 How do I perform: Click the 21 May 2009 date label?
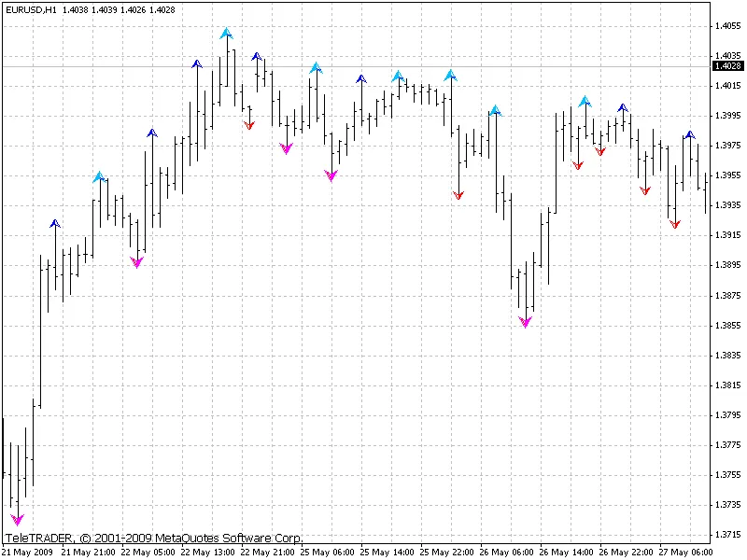coord(27,552)
